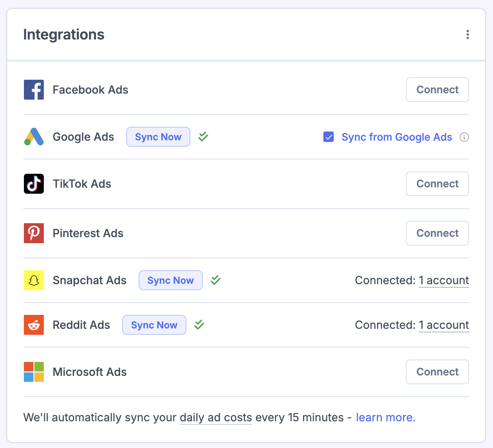Click the Pinterest Ads logo icon
Image resolution: width=493 pixels, height=448 pixels.
pos(34,233)
